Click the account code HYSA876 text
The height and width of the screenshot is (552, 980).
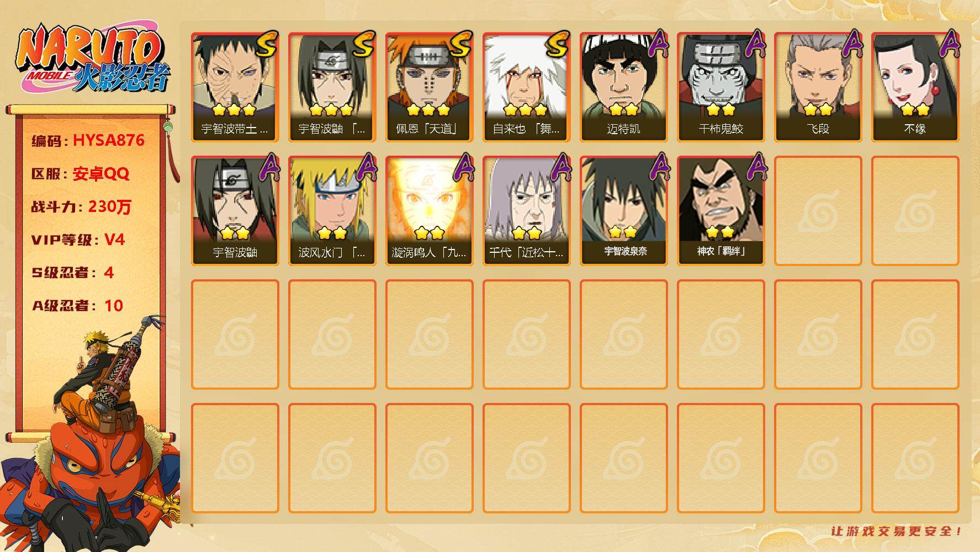coord(108,140)
